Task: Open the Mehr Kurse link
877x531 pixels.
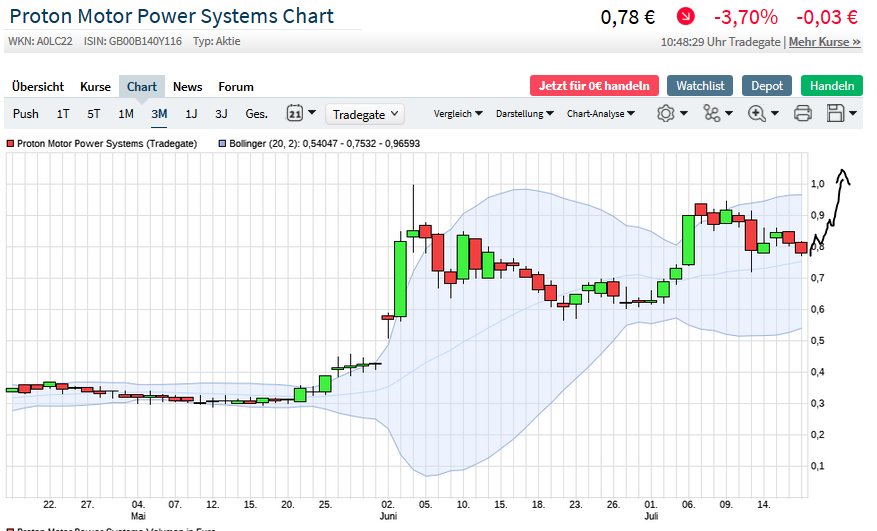Action: pos(824,42)
